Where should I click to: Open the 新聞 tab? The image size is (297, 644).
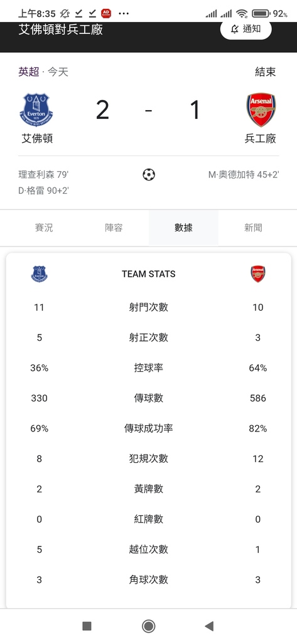pyautogui.click(x=253, y=228)
